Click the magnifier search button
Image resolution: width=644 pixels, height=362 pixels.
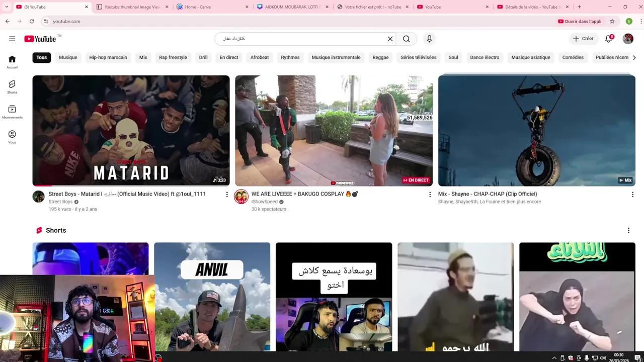[407, 39]
